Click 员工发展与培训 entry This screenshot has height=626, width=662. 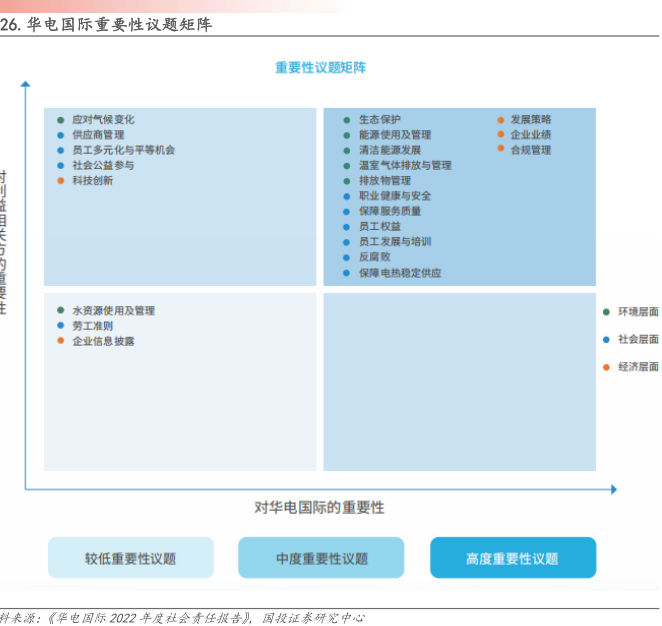pyautogui.click(x=395, y=241)
